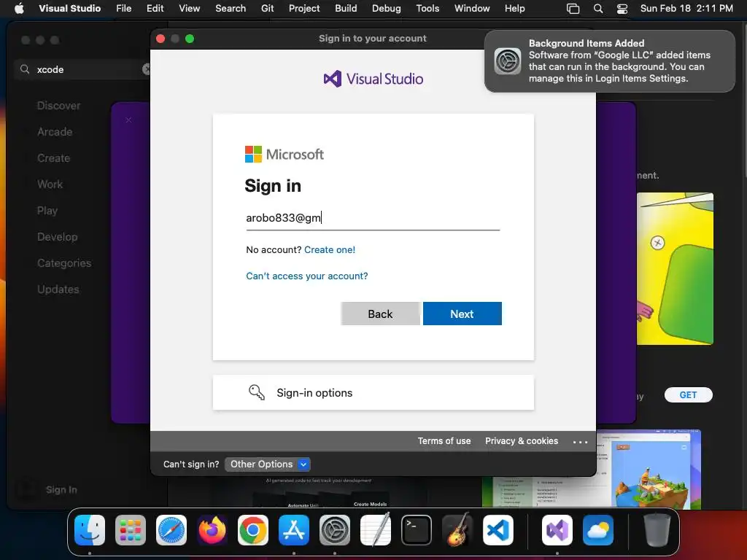Select Create in App Store sidebar

53,158
